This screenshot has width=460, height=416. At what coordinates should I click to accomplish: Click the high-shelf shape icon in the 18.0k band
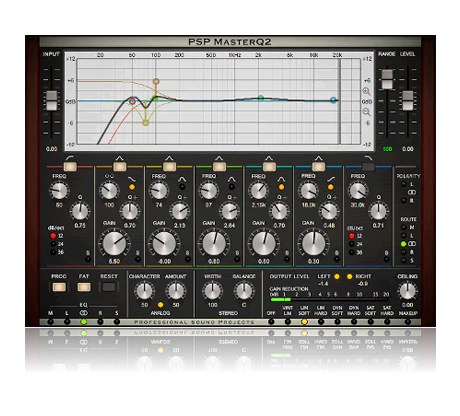330,180
